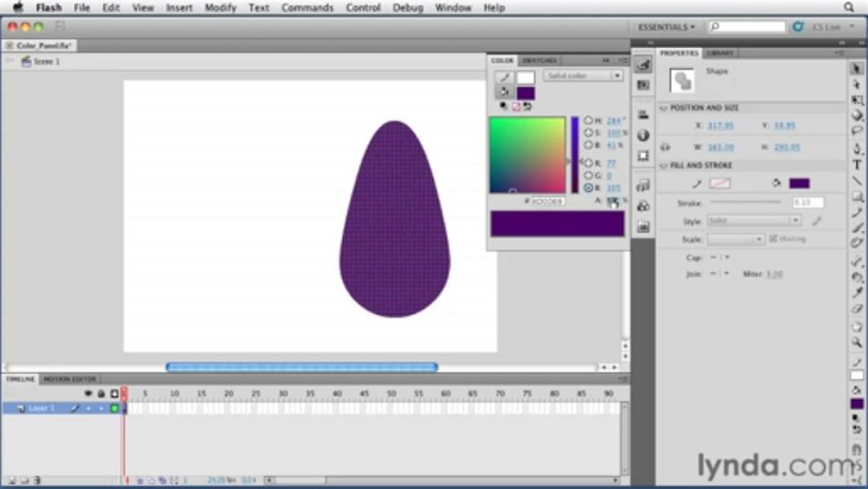
Task: Select the Selection arrow tool
Action: pyautogui.click(x=857, y=68)
